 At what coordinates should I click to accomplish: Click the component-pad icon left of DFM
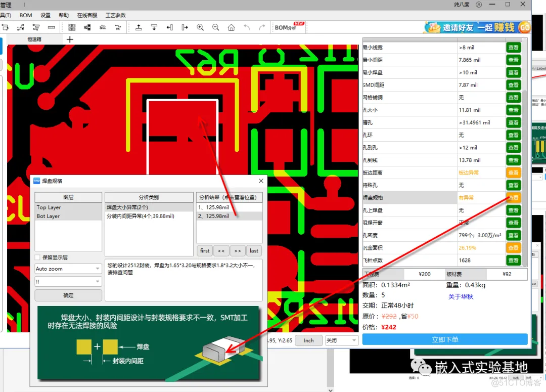tap(87, 27)
